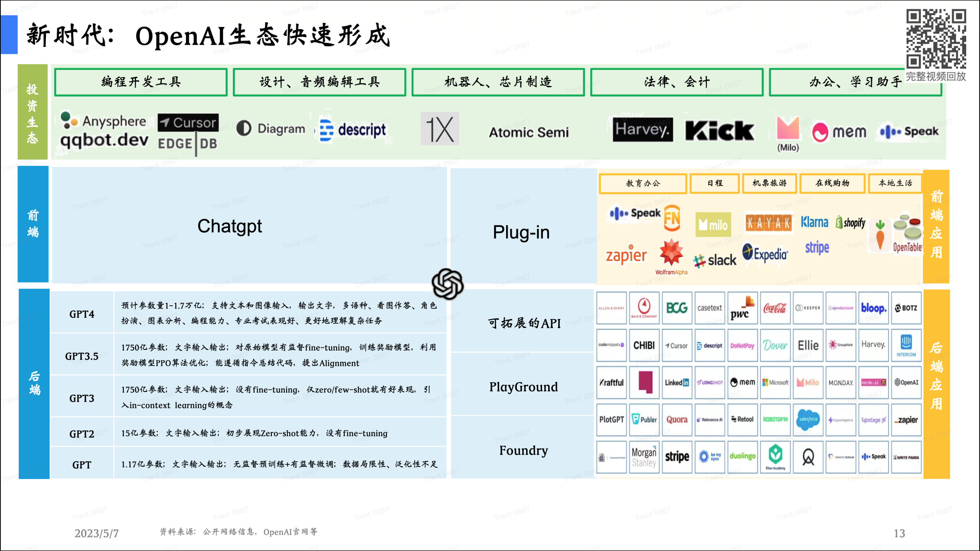Select the Retool logo tile
This screenshot has height=551, width=980.
(x=742, y=420)
